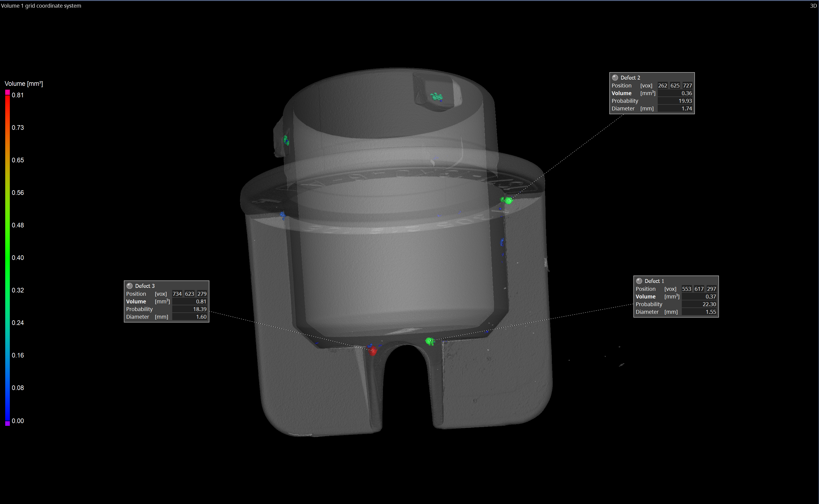Click the Volume [mm³] color legend title

point(24,84)
